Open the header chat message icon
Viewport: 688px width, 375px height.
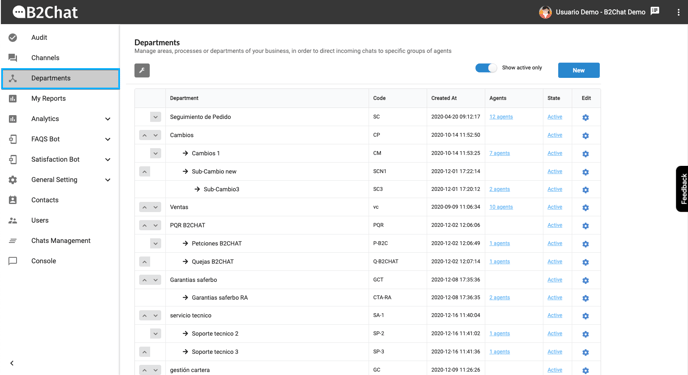click(x=655, y=11)
